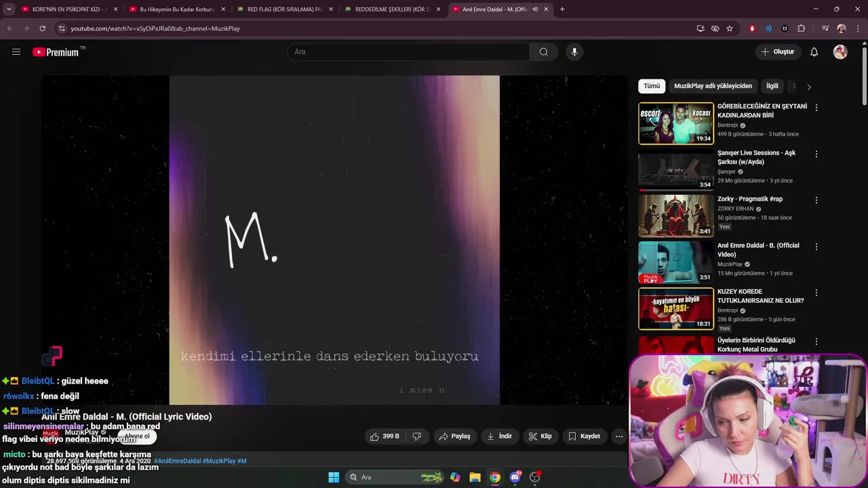Screen dimensions: 868x488
Task: Open install app icon in address bar
Action: 701,28
